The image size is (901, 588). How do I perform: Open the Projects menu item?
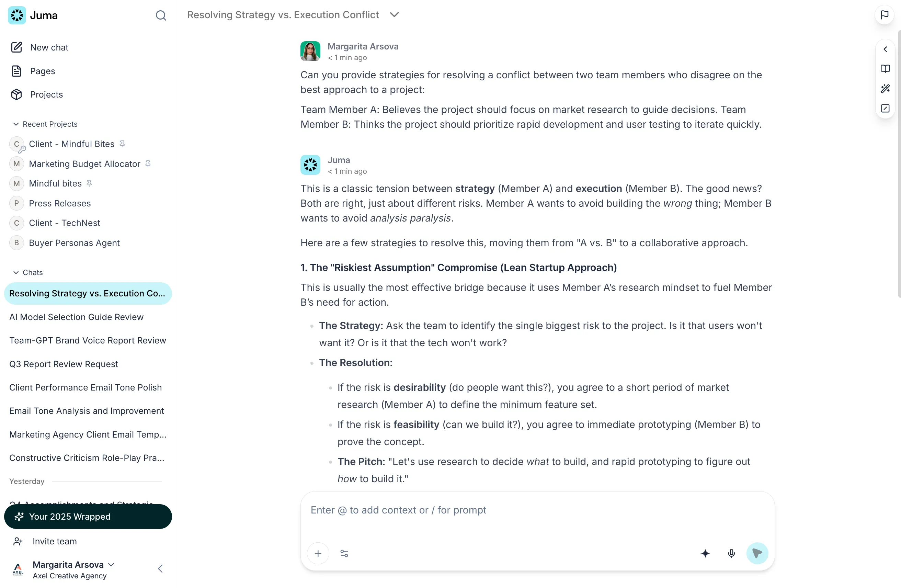(46, 94)
